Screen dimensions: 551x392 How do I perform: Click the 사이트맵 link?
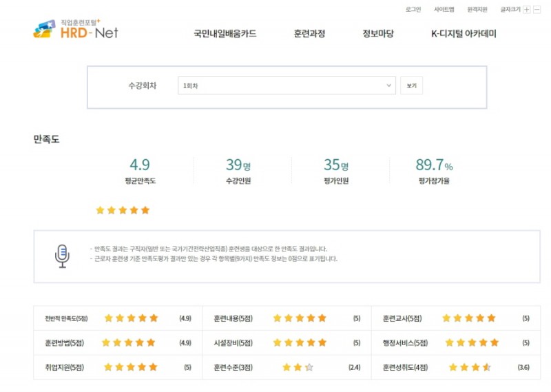[x=444, y=10]
